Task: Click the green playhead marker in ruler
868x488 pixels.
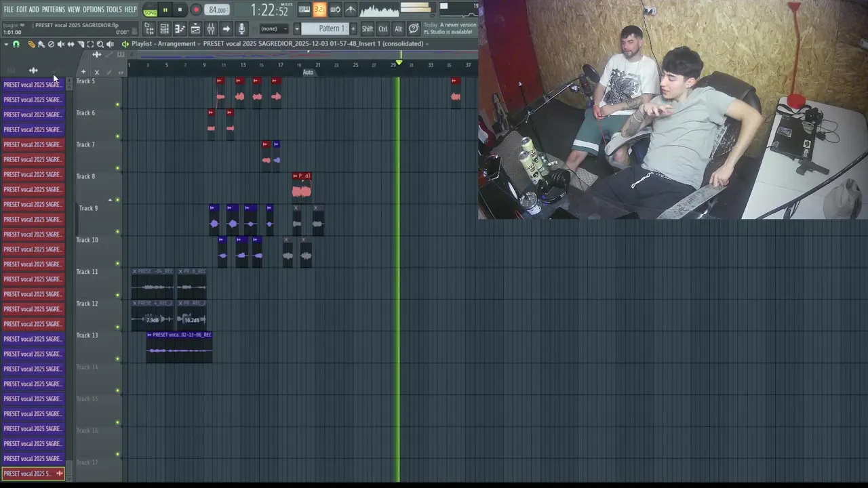Action: pos(399,63)
